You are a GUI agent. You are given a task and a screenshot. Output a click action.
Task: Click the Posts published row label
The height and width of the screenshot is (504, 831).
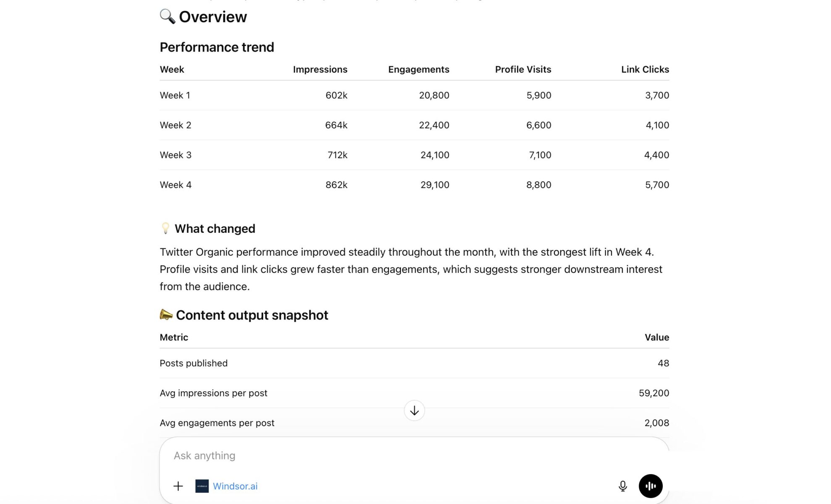point(193,363)
